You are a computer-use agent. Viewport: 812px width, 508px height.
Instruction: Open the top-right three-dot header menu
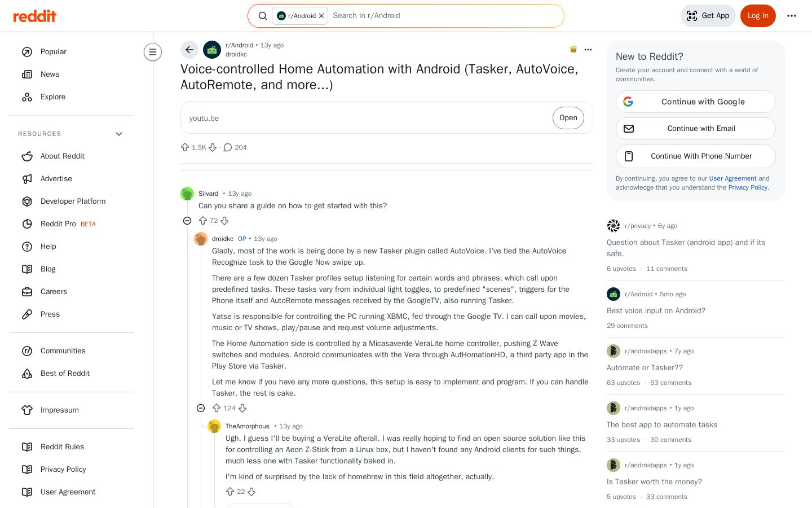[792, 16]
